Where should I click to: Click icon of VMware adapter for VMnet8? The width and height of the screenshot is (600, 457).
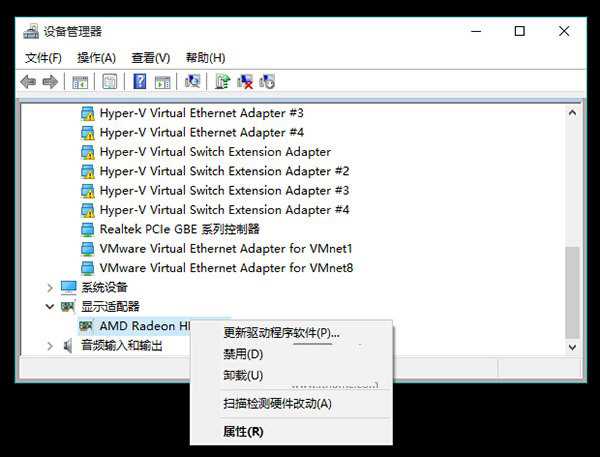point(88,268)
